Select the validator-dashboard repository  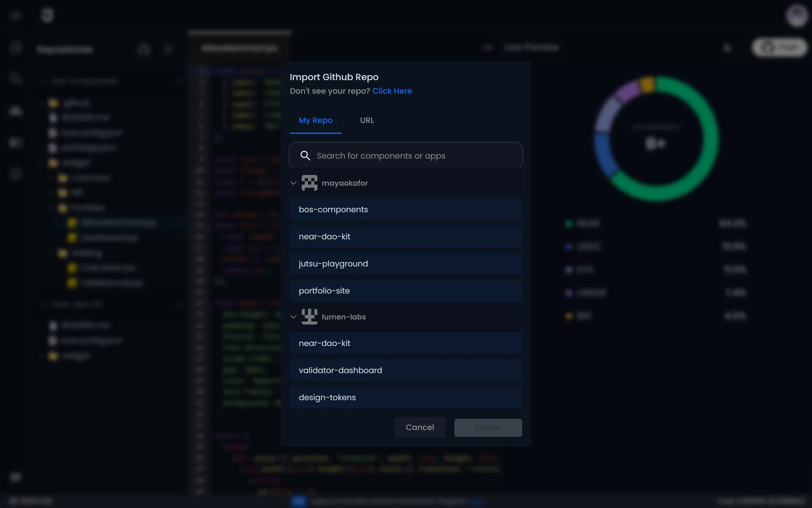click(x=406, y=370)
